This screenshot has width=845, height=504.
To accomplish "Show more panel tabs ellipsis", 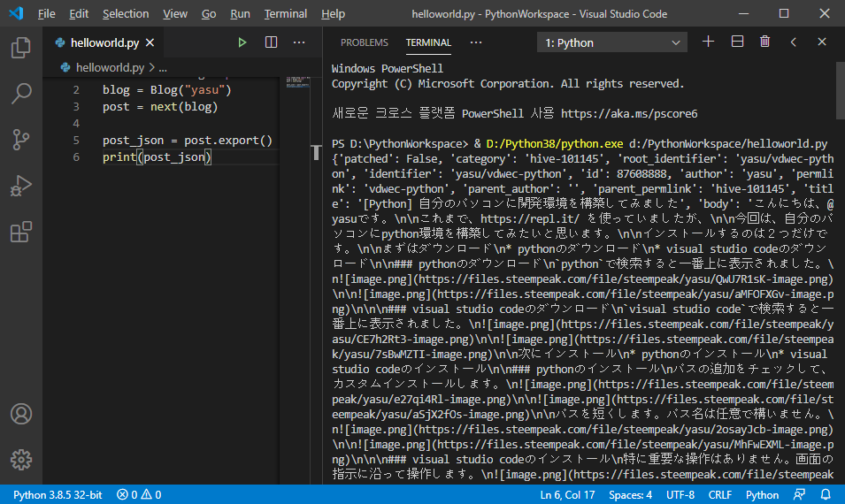I will pos(476,42).
